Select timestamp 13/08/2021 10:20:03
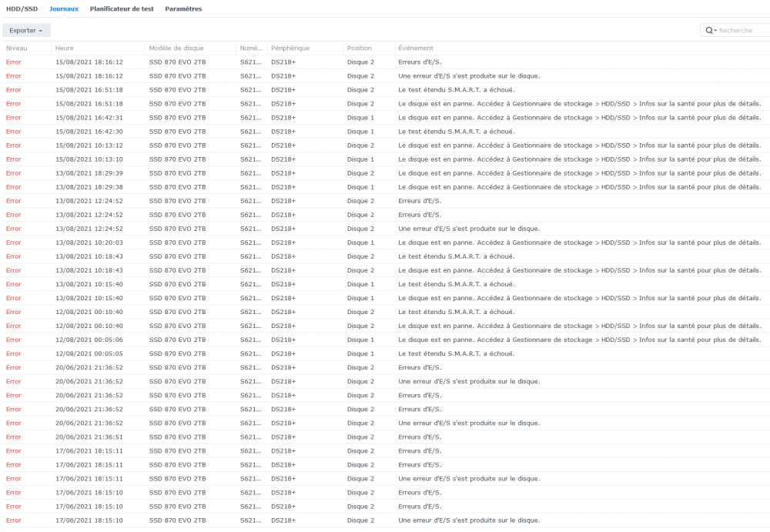The height and width of the screenshot is (532, 770). (x=89, y=243)
